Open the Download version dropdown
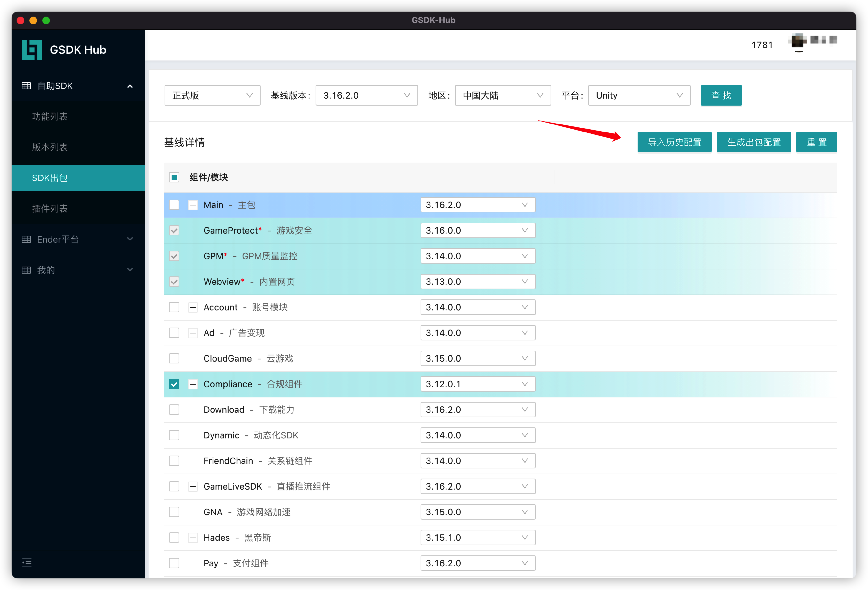 (x=478, y=410)
